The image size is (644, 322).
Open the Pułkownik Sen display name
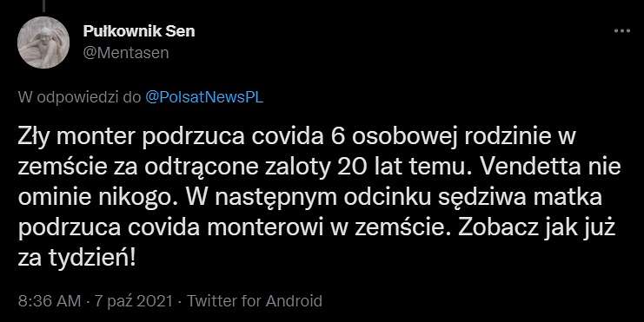click(x=139, y=31)
